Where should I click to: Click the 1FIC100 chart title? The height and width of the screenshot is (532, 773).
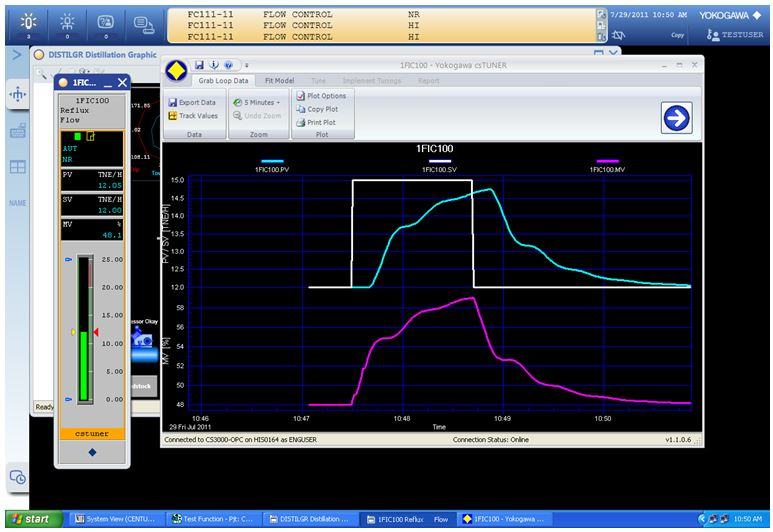(x=434, y=149)
